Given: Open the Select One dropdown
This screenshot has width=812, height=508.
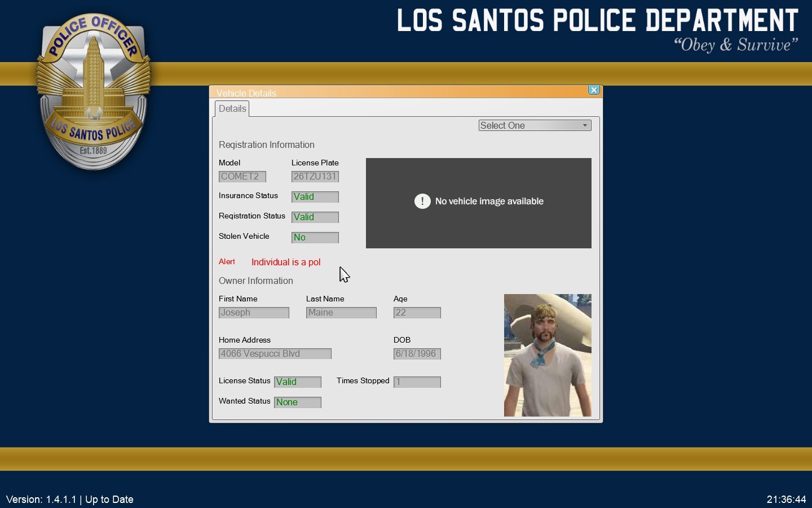Looking at the screenshot, I should pos(535,125).
